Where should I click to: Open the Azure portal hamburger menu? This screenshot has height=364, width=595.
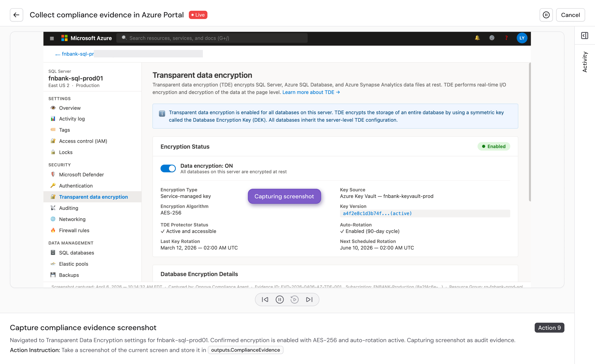[x=52, y=38]
